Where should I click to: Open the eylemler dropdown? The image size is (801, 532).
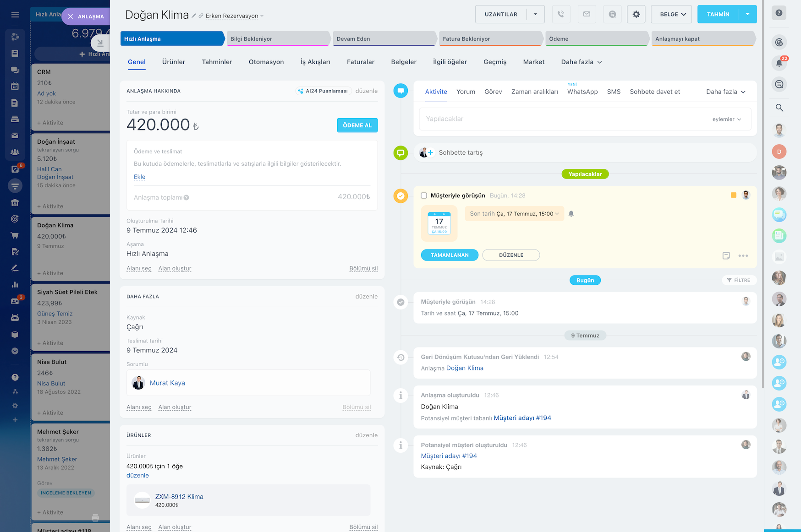coord(726,119)
